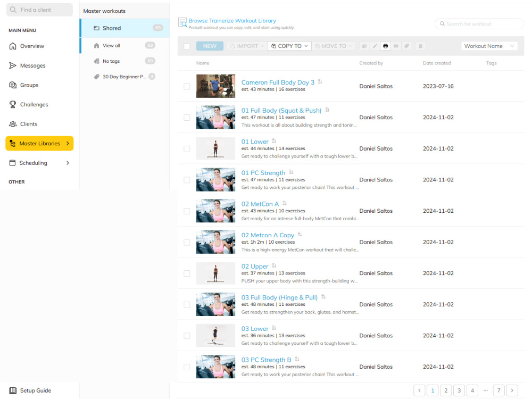532x399 pixels.
Task: Check the box for 02 Upper
Action: click(x=187, y=273)
